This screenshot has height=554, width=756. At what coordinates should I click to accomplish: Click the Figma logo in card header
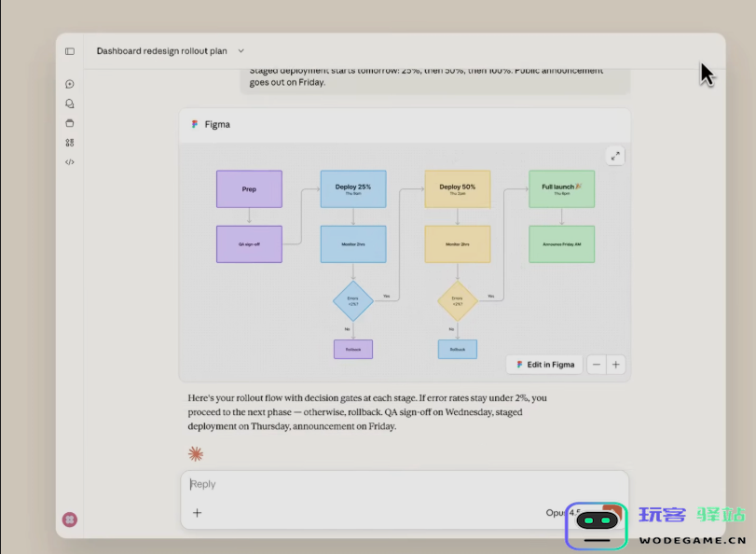click(x=195, y=124)
